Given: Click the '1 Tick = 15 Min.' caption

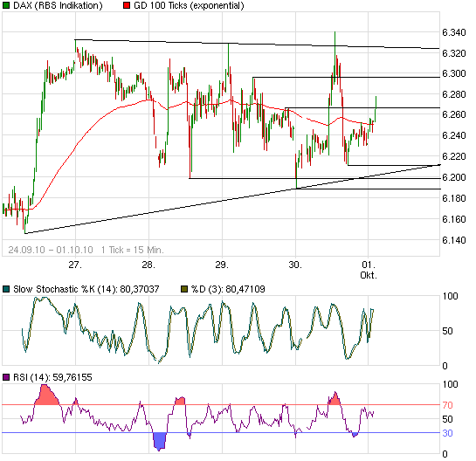Looking at the screenshot, I should coord(133,250).
